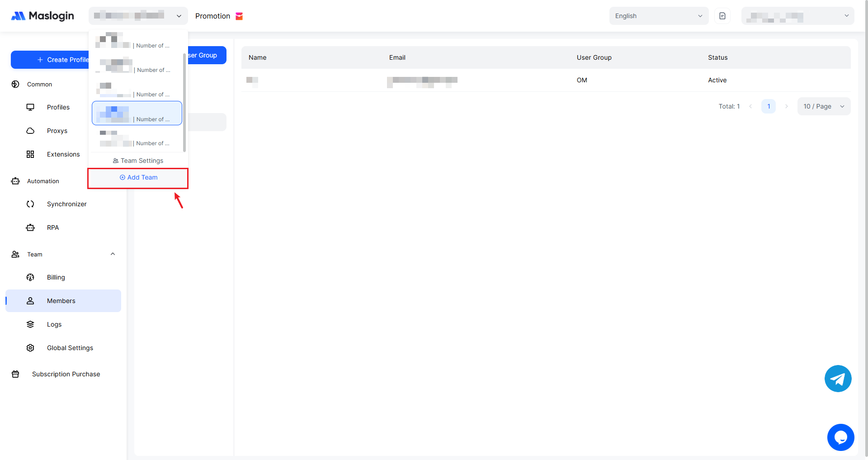Collapse the Team sidebar section

(113, 254)
